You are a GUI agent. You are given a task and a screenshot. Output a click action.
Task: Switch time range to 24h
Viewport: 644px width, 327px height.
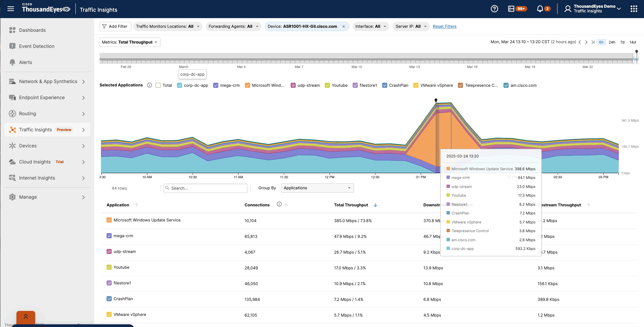click(612, 42)
